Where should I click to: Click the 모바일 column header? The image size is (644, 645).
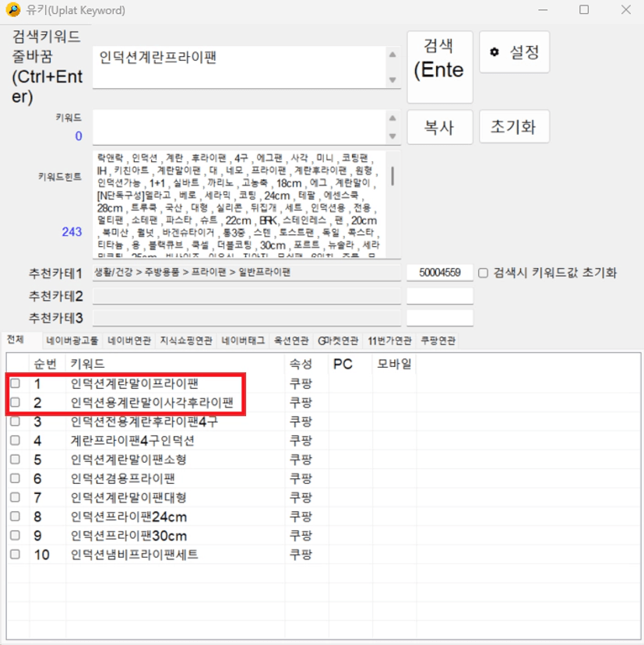click(x=394, y=364)
